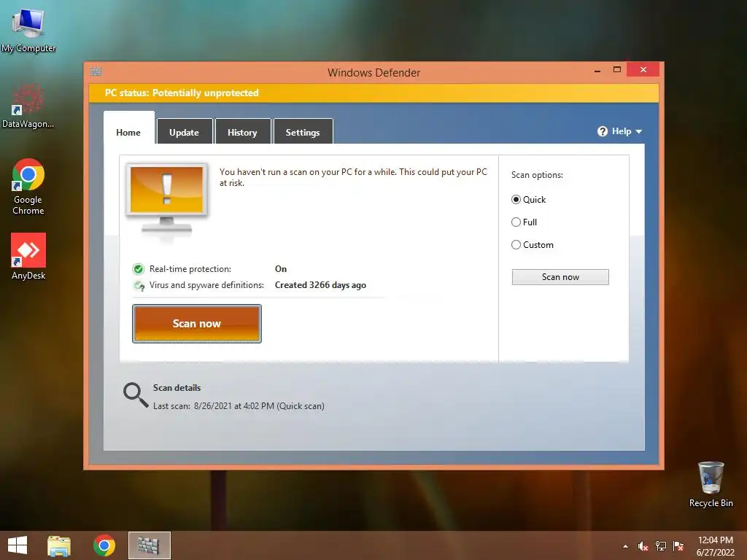
Task: Click the 'Created 3266 days ago' text
Action: [x=321, y=285]
